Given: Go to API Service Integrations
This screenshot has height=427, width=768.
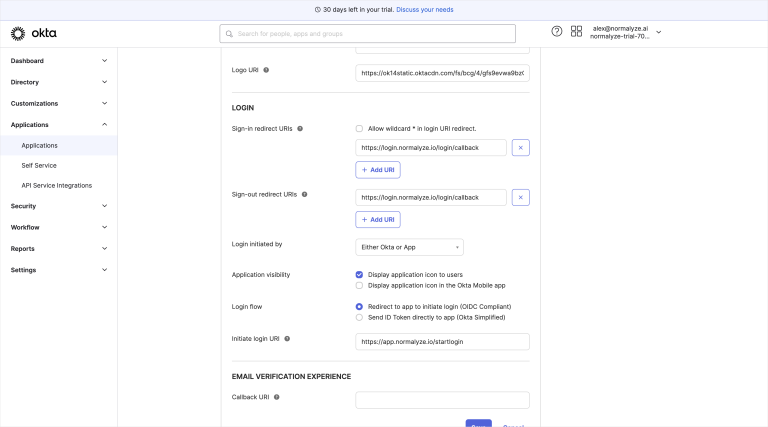Looking at the screenshot, I should (56, 185).
